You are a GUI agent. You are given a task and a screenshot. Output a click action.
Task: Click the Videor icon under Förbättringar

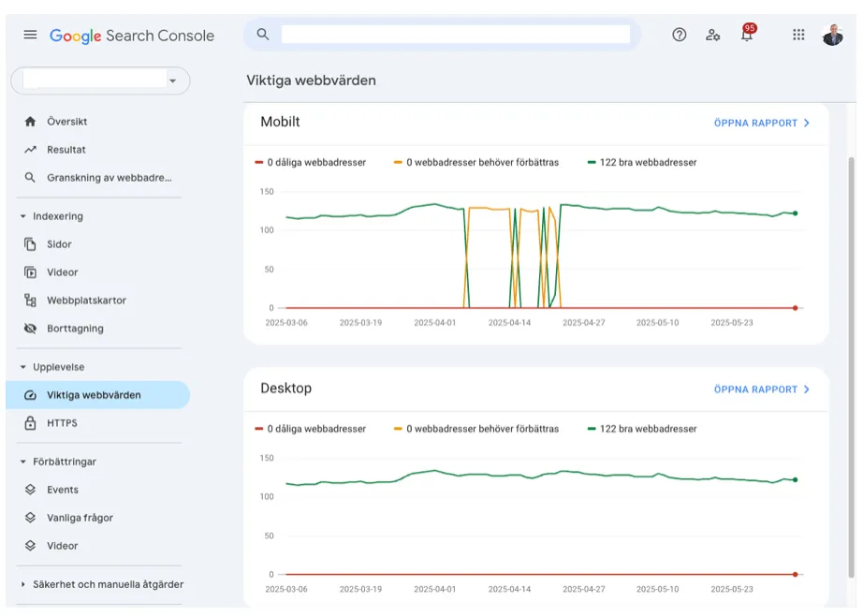(30, 546)
